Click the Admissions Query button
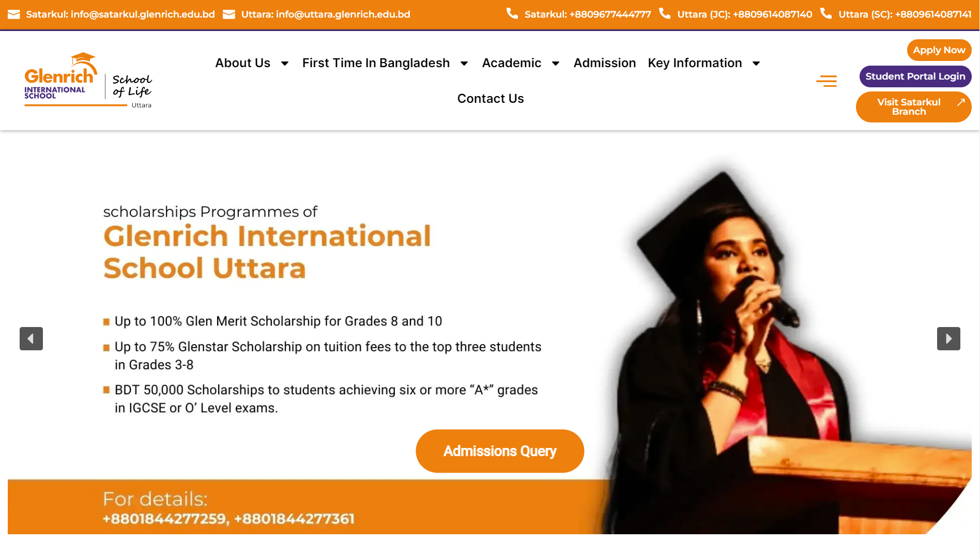 pos(500,451)
